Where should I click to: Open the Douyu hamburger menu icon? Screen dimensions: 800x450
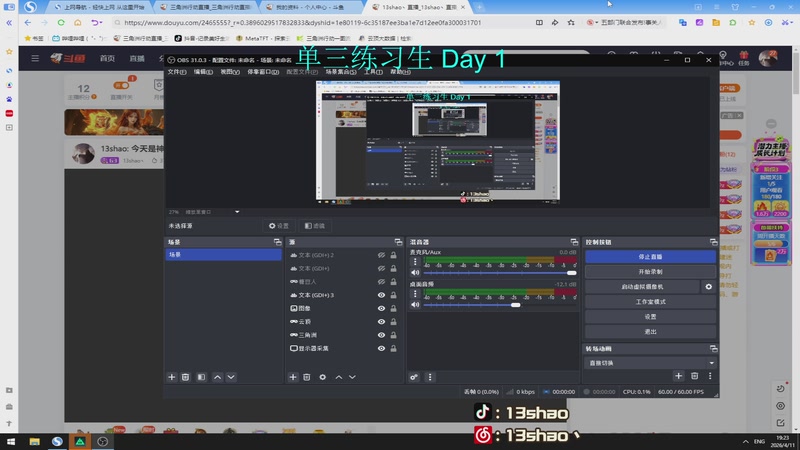[35, 59]
